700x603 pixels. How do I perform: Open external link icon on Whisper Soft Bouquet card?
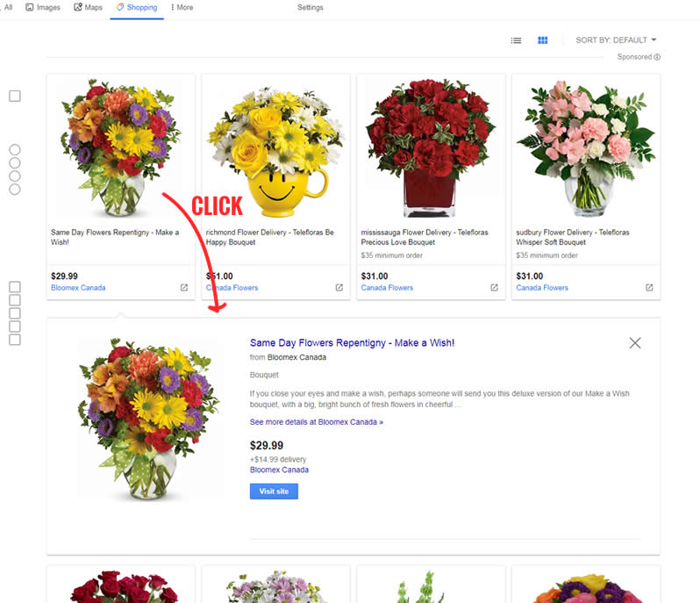click(x=649, y=288)
